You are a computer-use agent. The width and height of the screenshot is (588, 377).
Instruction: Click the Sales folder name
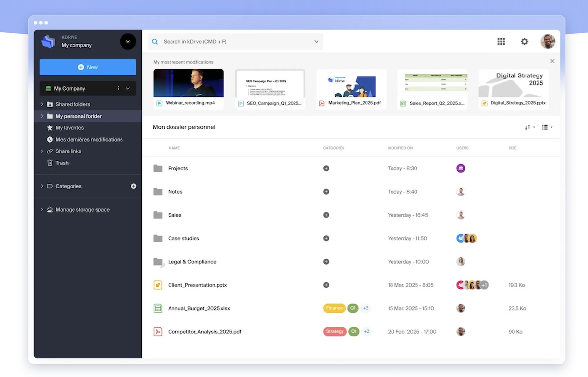tap(175, 215)
